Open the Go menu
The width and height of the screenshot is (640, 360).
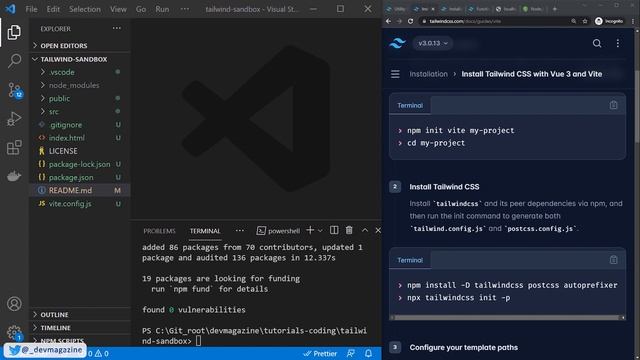click(141, 9)
